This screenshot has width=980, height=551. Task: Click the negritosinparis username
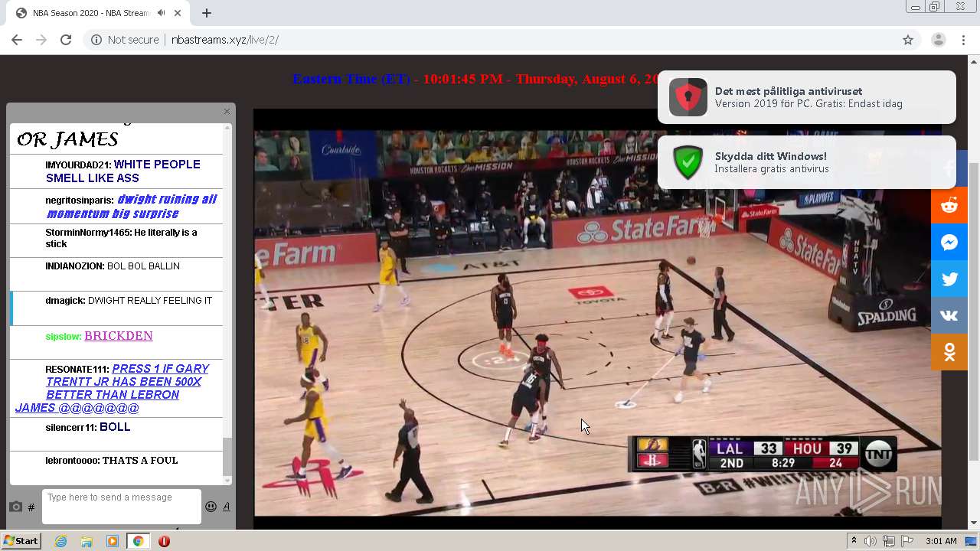coord(80,201)
